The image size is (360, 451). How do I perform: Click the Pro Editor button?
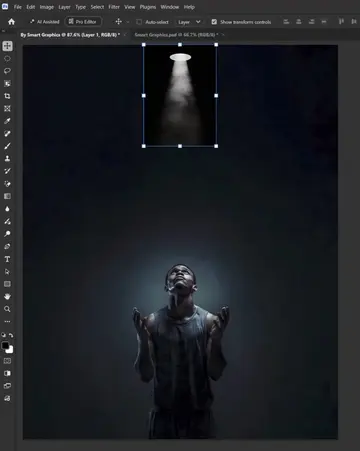(x=83, y=22)
